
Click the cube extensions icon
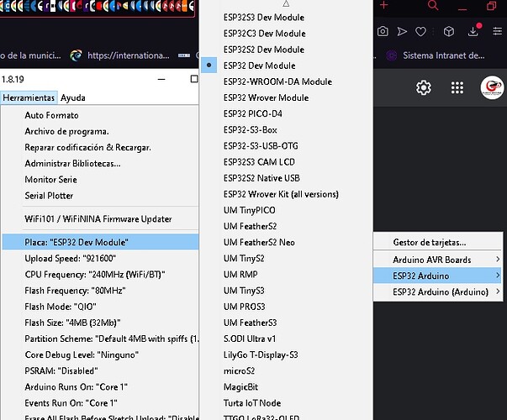(x=449, y=31)
